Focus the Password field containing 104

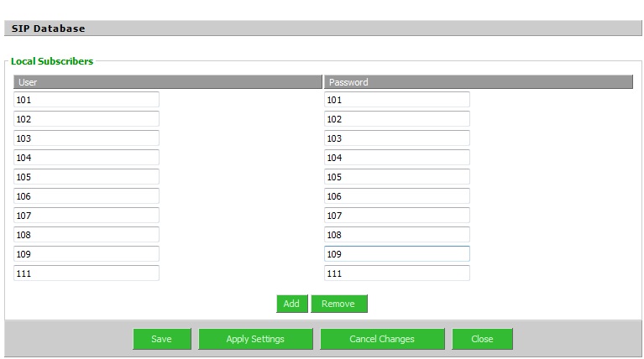(x=397, y=158)
